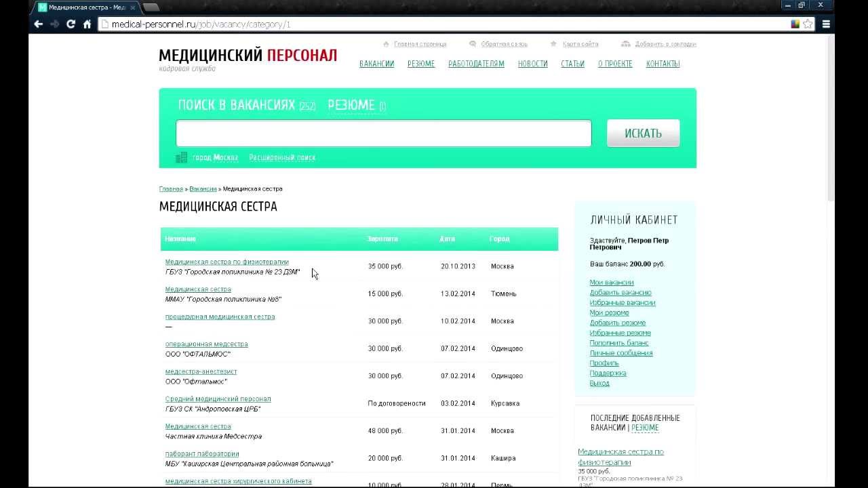The height and width of the screenshot is (488, 868).
Task: Click the browser forward arrow
Action: tap(55, 24)
